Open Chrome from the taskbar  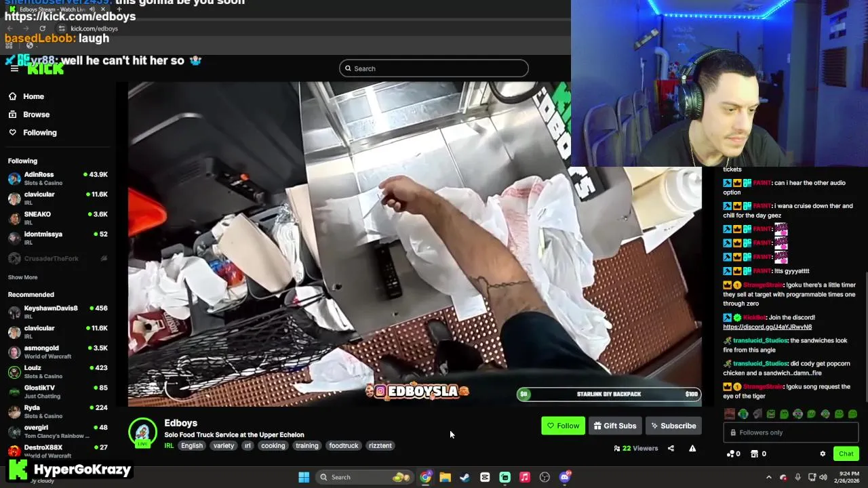point(425,477)
